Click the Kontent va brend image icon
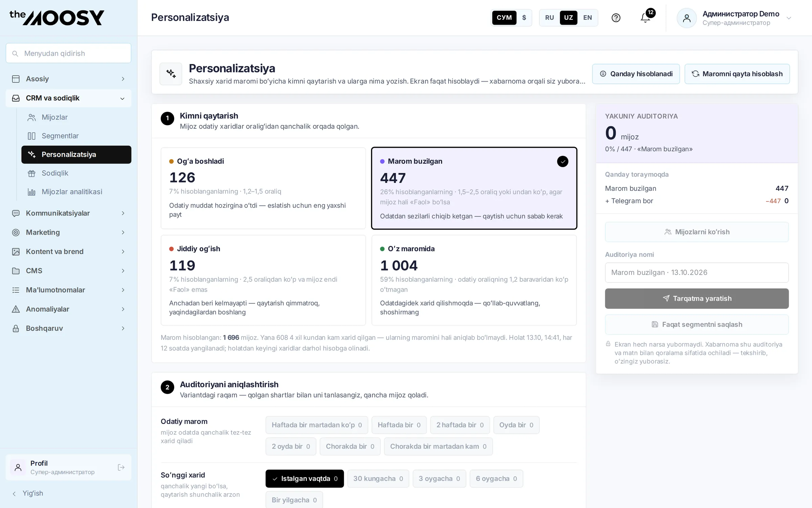Screen dimensions: 812x508 pyautogui.click(x=16, y=252)
